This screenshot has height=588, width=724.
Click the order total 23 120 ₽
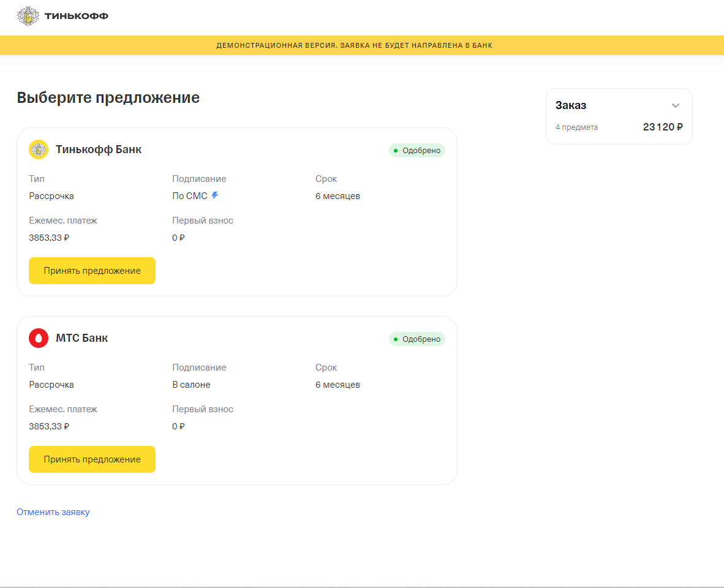(x=663, y=127)
